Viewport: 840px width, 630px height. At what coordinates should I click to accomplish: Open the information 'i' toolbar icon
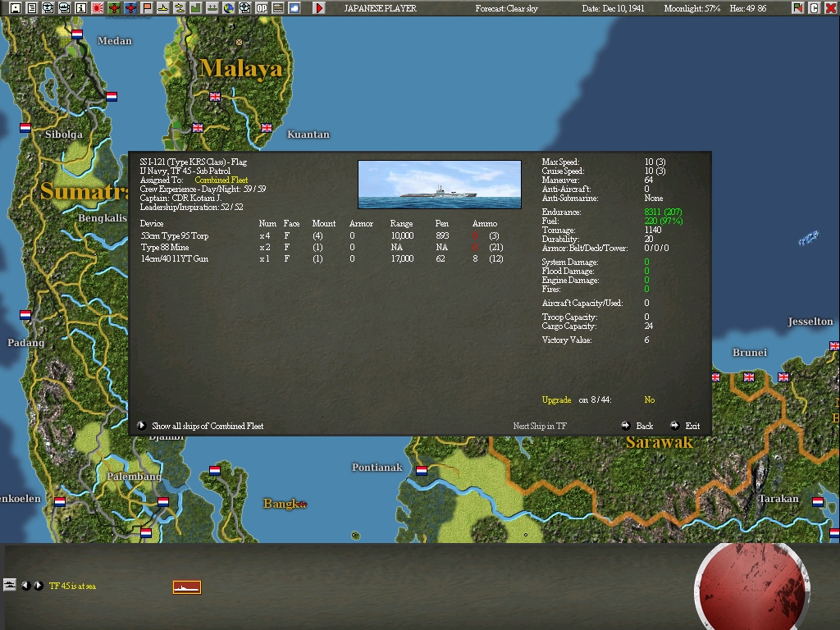tap(81, 8)
